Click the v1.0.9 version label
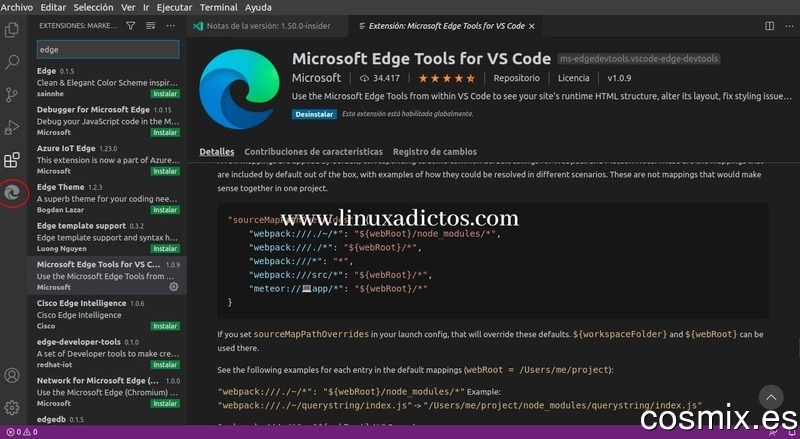The image size is (800, 439). pyautogui.click(x=619, y=78)
